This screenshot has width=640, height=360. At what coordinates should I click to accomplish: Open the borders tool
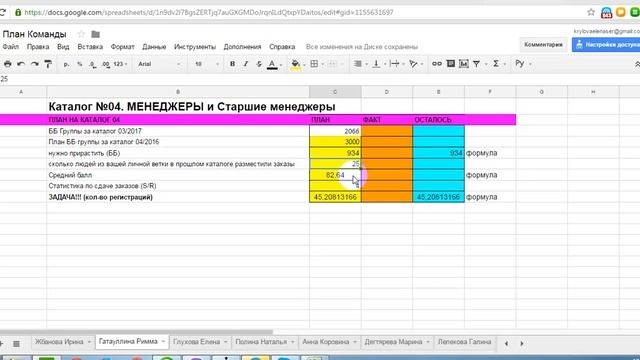tap(314, 64)
